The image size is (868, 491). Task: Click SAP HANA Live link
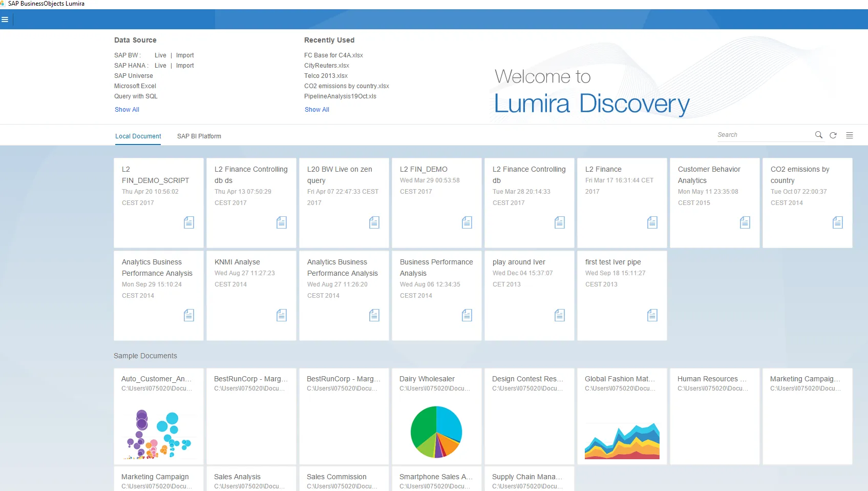click(x=160, y=66)
